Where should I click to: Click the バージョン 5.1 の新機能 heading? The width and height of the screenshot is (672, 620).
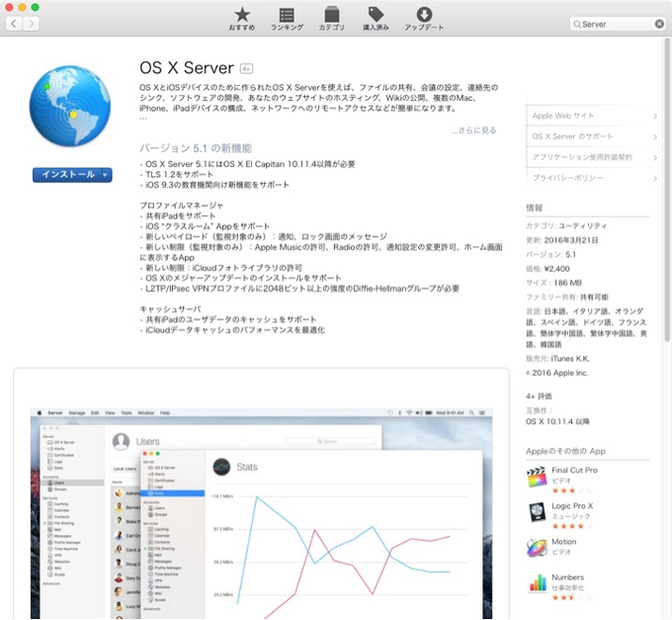coord(196,148)
